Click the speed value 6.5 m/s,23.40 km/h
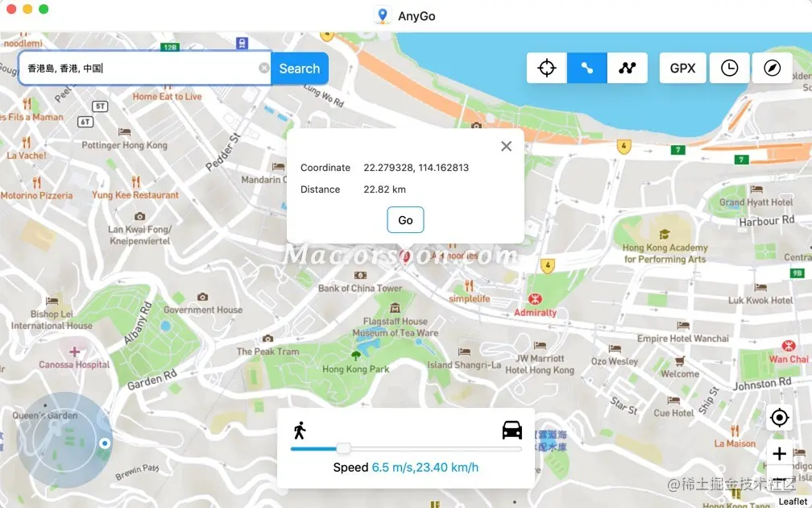 425,467
